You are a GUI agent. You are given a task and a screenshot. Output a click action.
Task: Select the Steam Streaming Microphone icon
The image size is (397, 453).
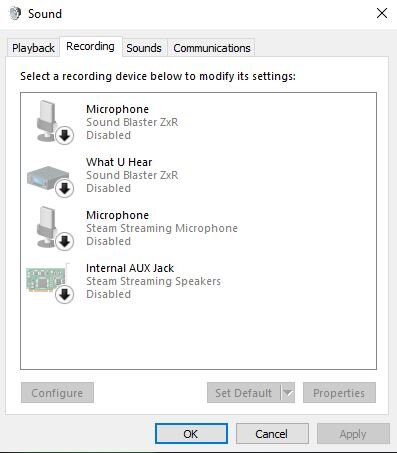50,228
